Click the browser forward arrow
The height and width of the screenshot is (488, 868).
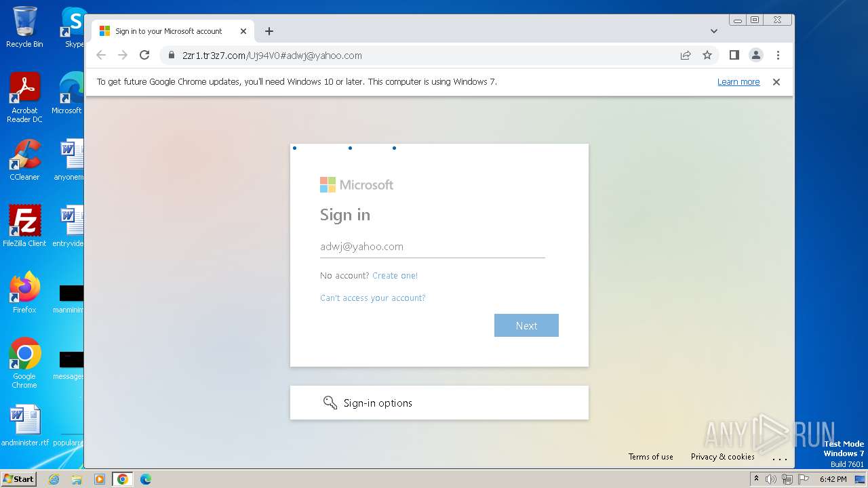[x=123, y=55]
